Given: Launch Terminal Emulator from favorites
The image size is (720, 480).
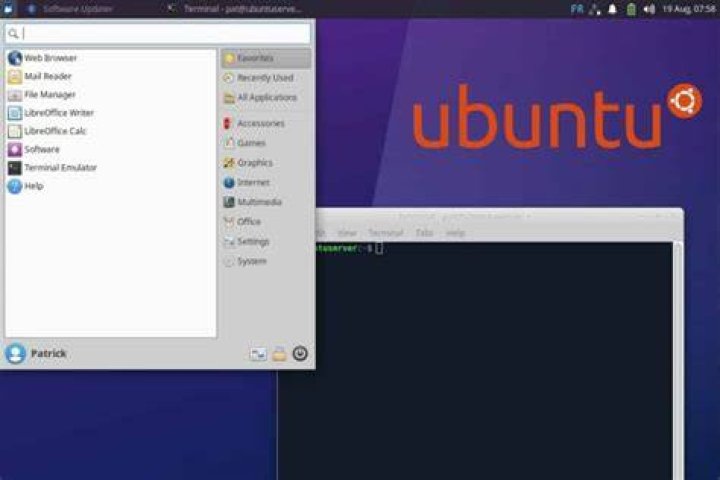Looking at the screenshot, I should coord(111,168).
